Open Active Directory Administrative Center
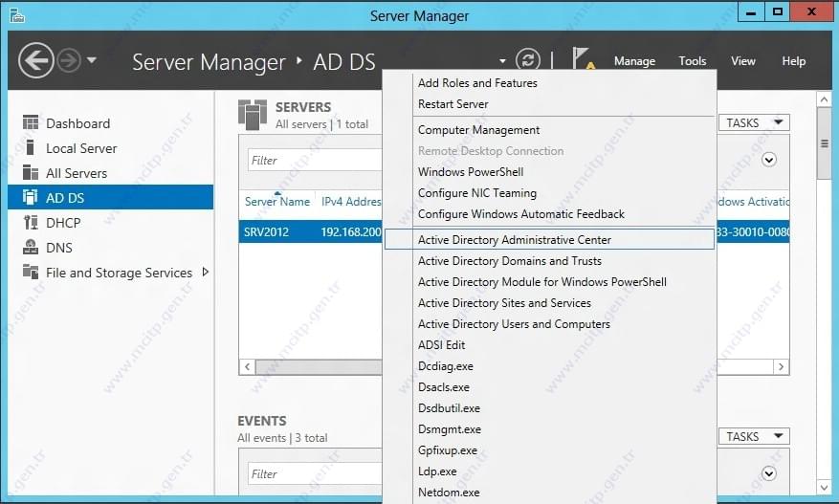The width and height of the screenshot is (839, 504). coord(549,240)
